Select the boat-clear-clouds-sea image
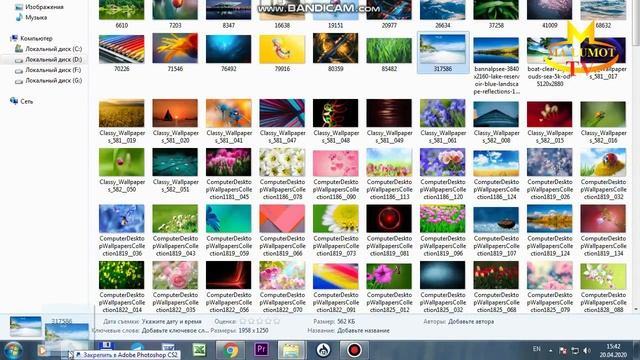 click(x=549, y=62)
